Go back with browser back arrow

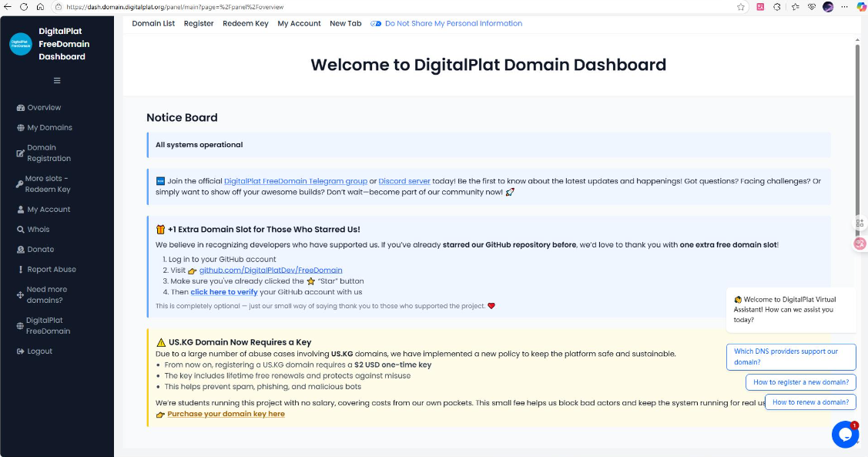click(7, 7)
